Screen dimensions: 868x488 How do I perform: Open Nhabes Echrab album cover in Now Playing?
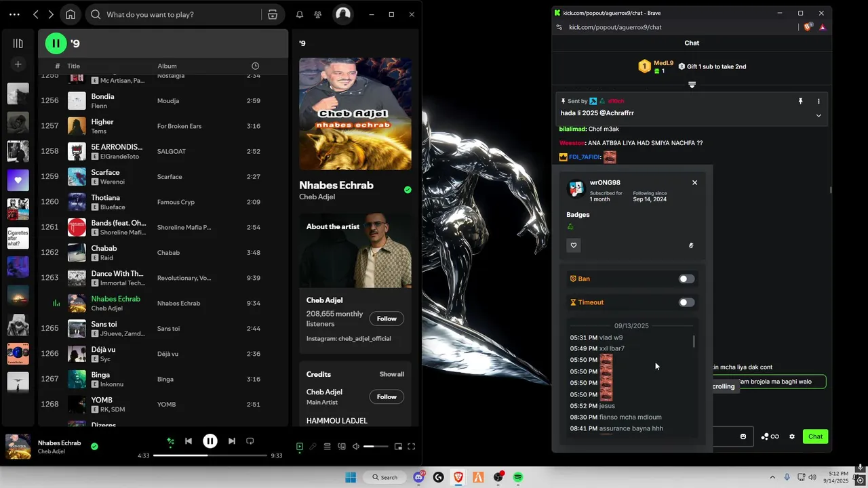point(355,114)
